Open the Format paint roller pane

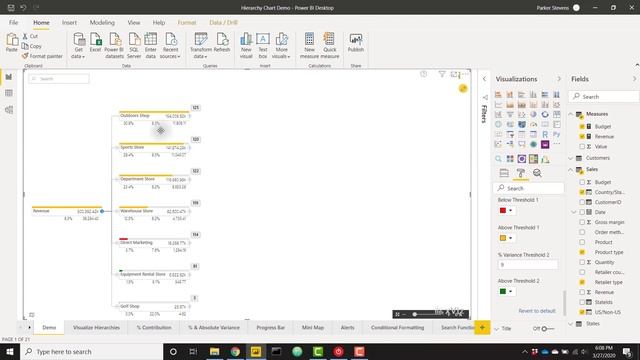(x=521, y=173)
